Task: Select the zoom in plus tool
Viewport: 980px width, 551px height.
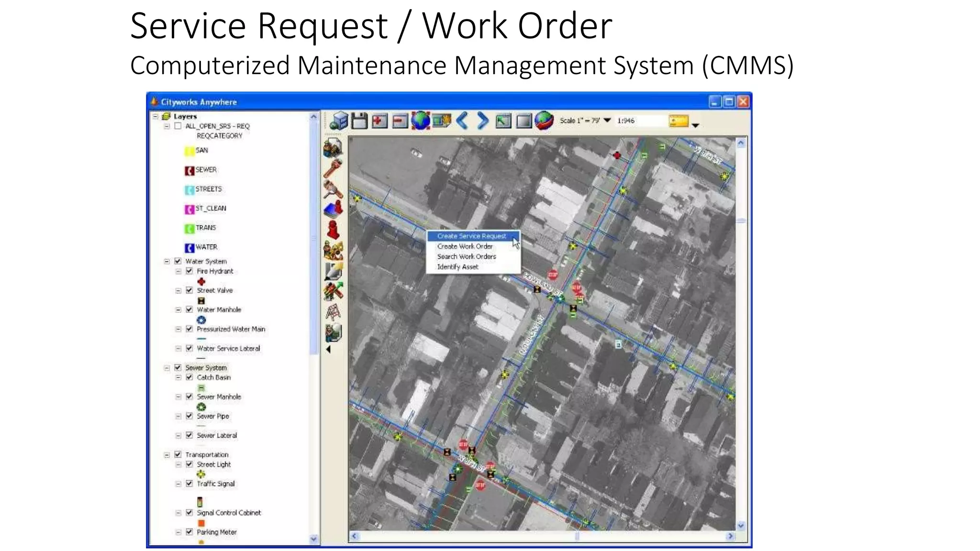Action: pyautogui.click(x=379, y=121)
